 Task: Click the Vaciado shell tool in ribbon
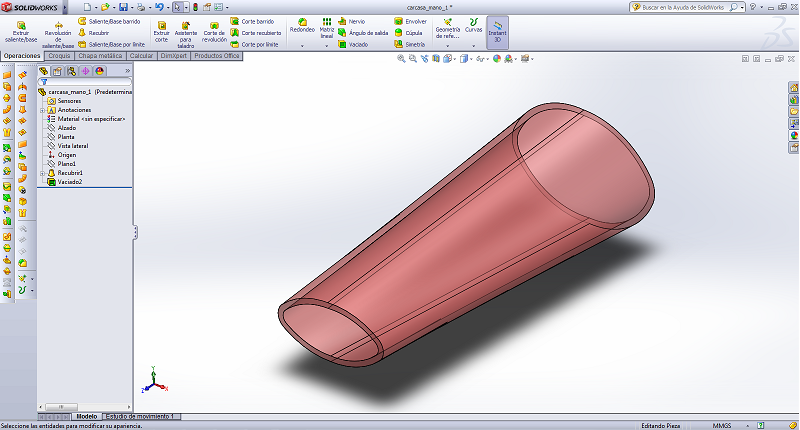353,44
